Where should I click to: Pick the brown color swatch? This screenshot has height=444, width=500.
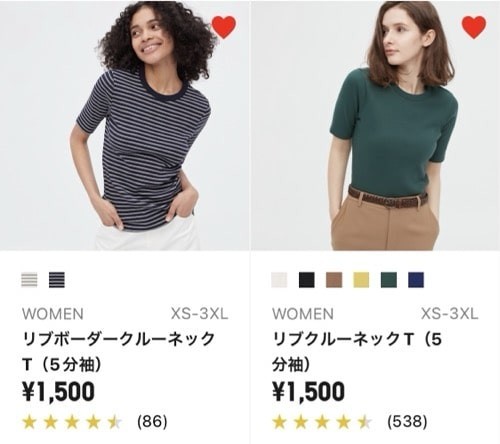coord(334,280)
